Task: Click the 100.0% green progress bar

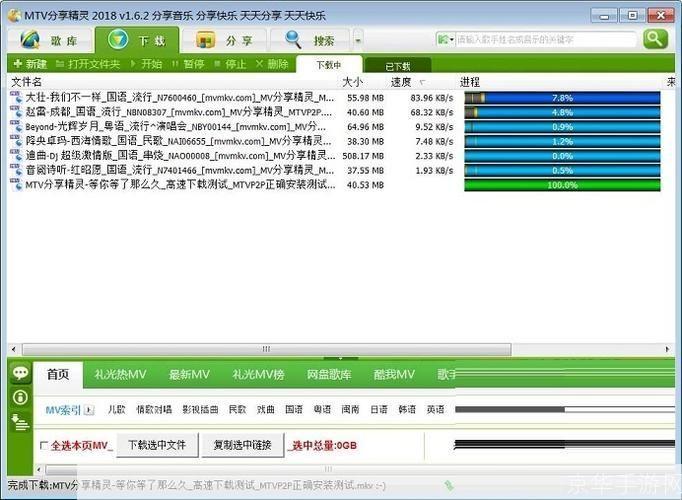Action: pos(562,185)
